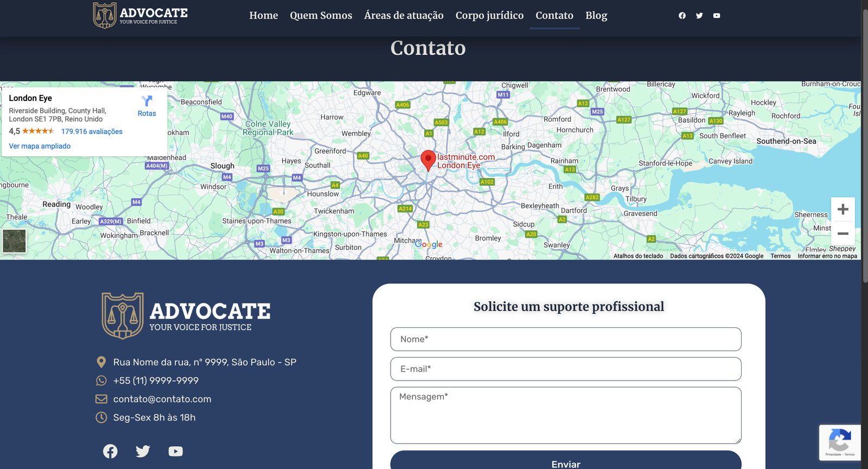Open footer YouTube icon
The height and width of the screenshot is (469, 868).
click(x=176, y=451)
